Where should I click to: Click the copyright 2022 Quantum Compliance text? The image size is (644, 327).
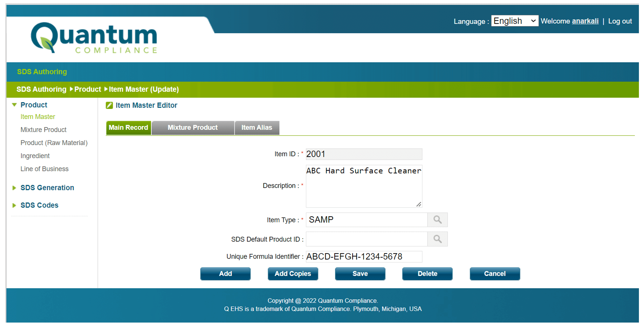323,301
